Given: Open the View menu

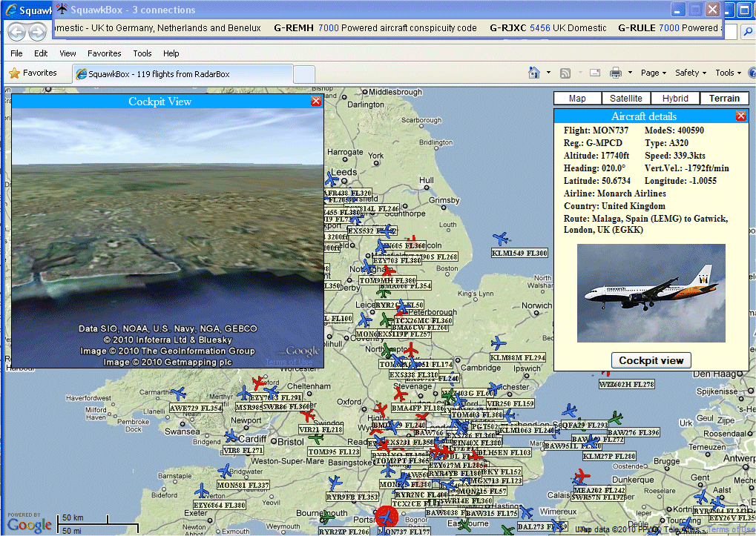Looking at the screenshot, I should click(x=68, y=53).
